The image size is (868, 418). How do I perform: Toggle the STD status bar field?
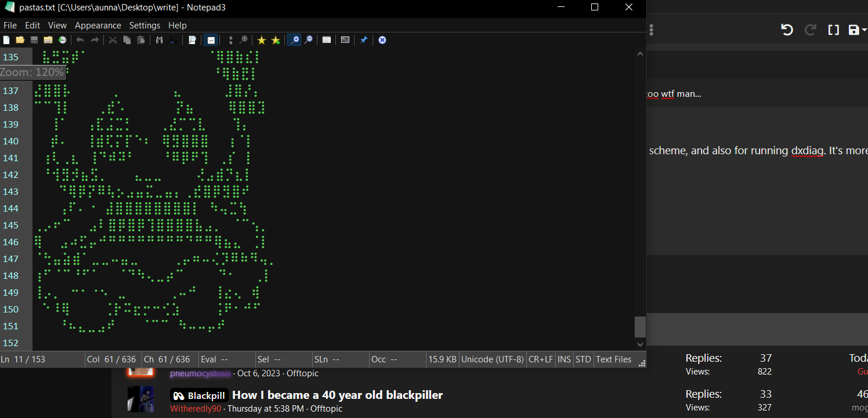click(x=583, y=359)
